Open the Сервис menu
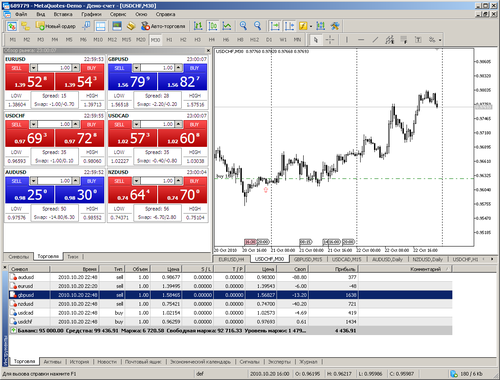 (118, 14)
